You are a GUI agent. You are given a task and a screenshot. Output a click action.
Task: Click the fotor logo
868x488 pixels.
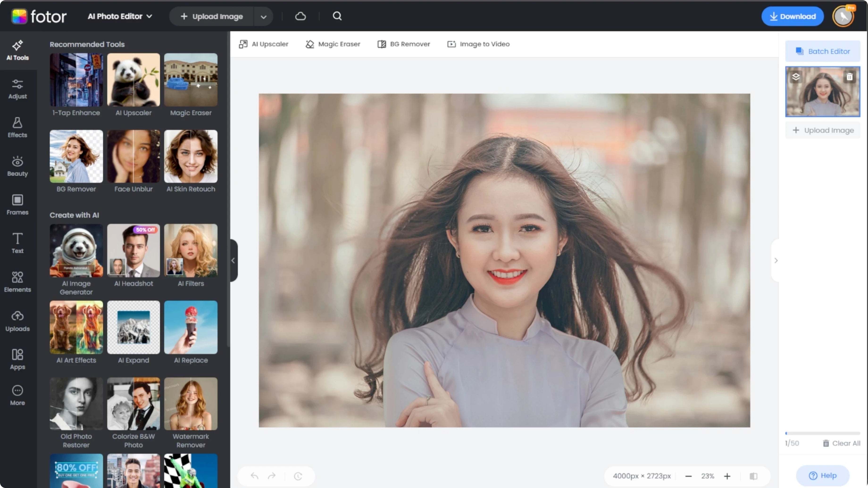point(39,16)
